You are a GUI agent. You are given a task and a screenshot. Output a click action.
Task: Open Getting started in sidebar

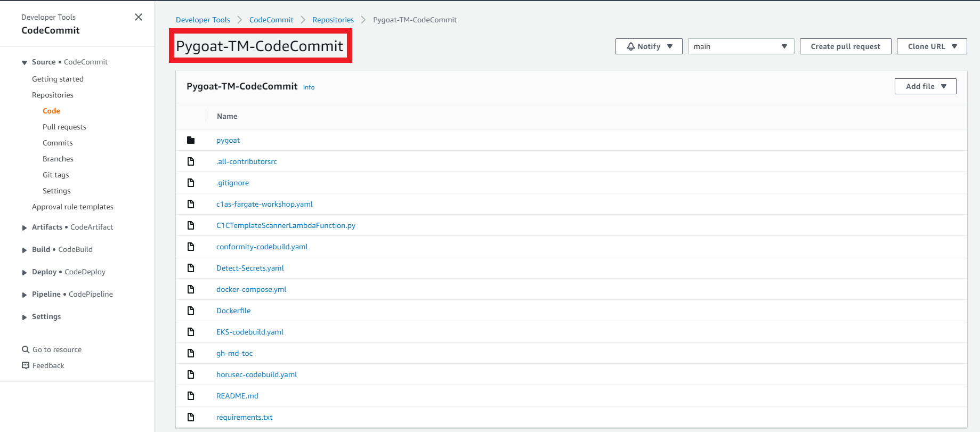[58, 79]
